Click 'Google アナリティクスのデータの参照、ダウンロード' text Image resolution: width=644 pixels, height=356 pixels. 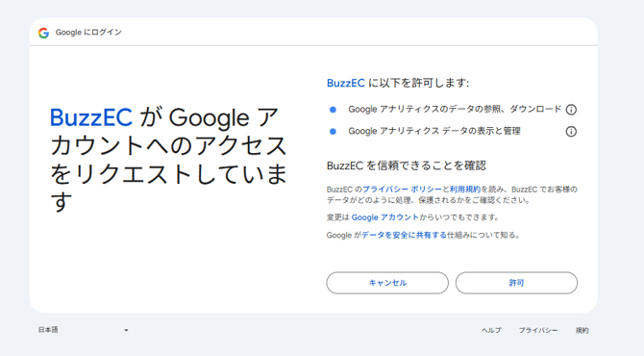[455, 110]
